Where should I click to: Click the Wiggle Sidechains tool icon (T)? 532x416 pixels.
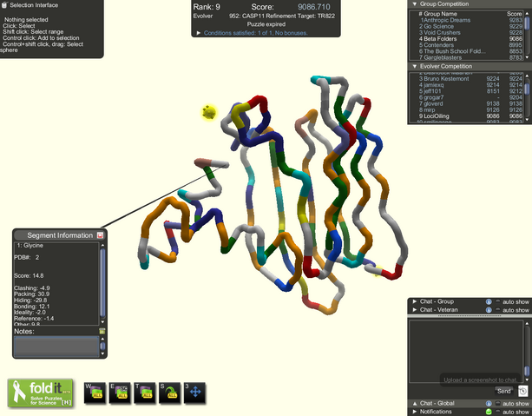pyautogui.click(x=145, y=393)
